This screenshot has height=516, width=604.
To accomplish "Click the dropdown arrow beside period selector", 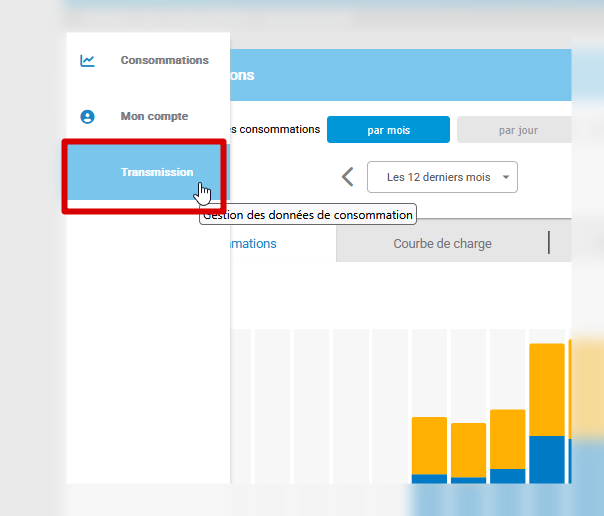I will [x=506, y=177].
